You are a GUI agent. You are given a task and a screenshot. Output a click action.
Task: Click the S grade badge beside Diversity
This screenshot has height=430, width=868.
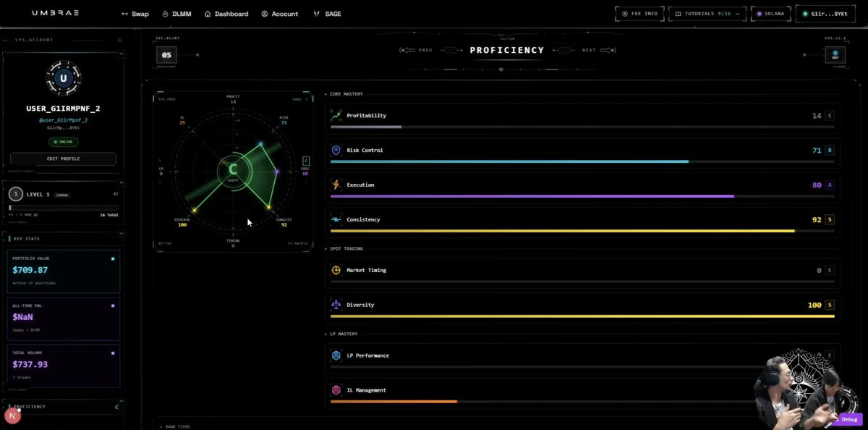830,305
